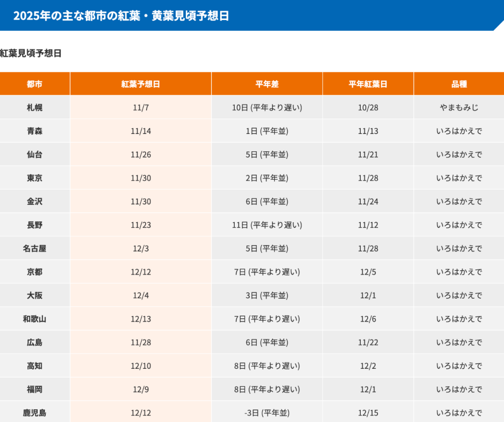Select "8日 (平年より遅い)" in the 高知 row
Viewport: 504px width, 422px height.
(267, 366)
